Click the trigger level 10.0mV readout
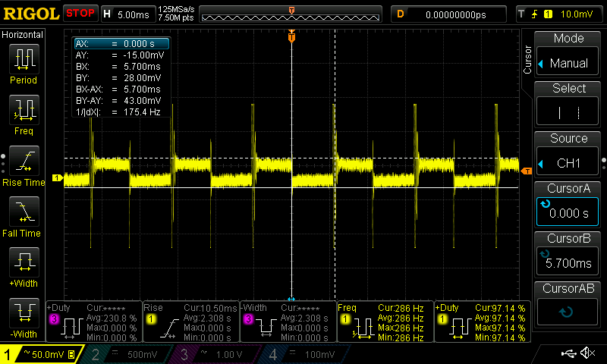Screen dimensions: 607x364 [x=577, y=14]
